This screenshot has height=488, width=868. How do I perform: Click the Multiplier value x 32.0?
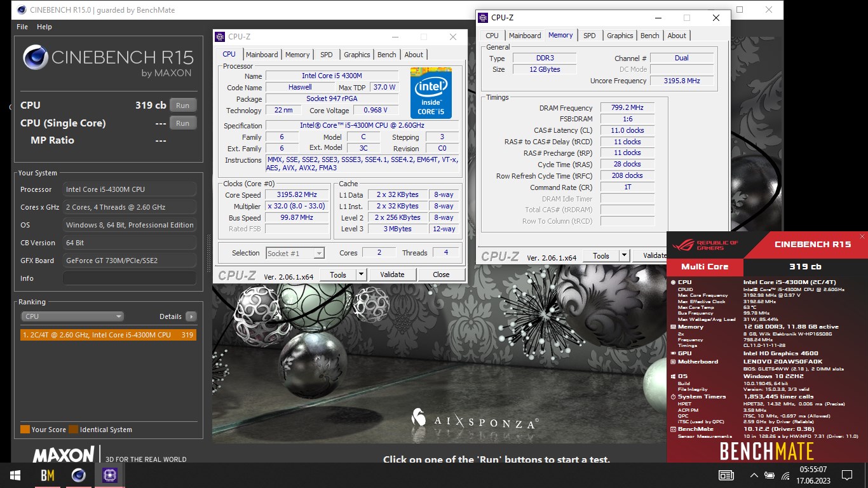coord(297,207)
